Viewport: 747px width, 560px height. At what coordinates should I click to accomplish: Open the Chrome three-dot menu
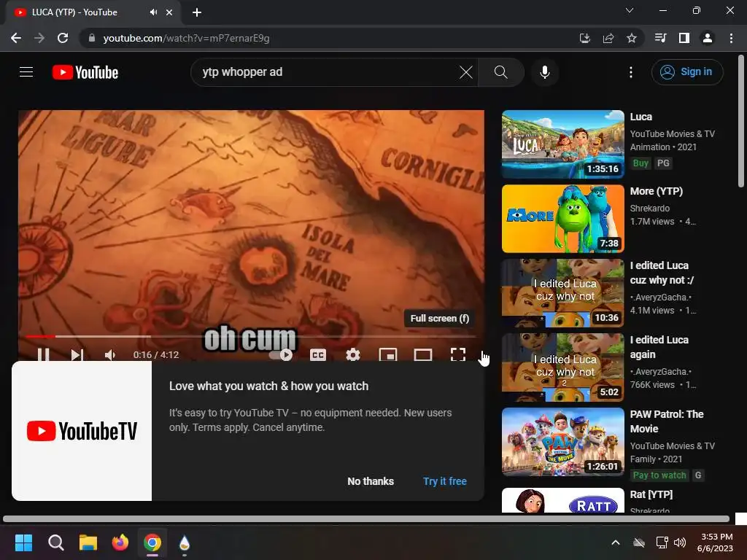tap(731, 38)
